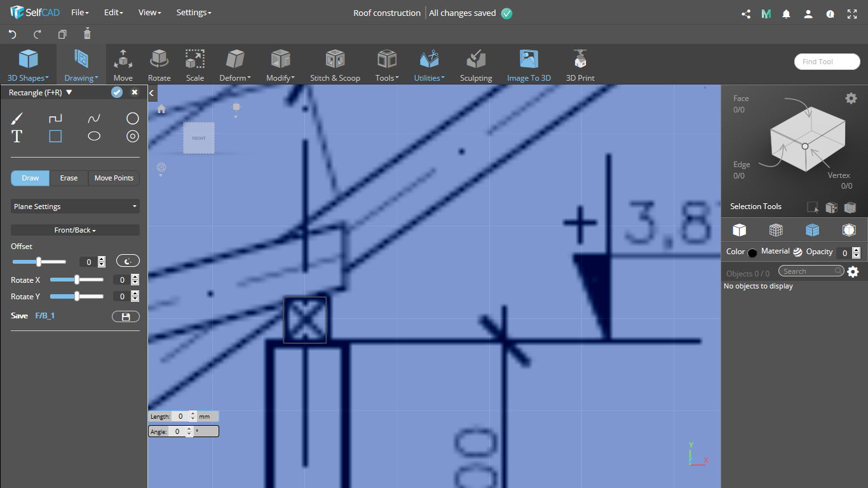Image resolution: width=868 pixels, height=488 pixels.
Task: Click the black Color swatch
Action: 752,252
